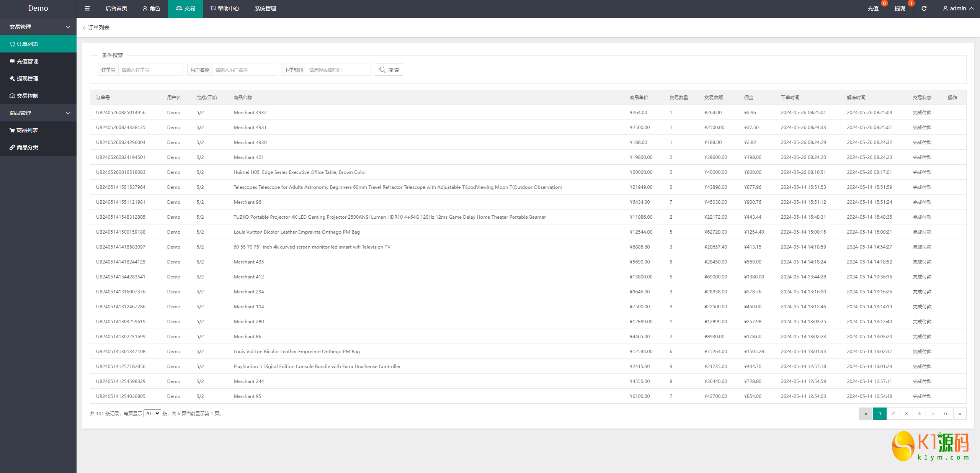Click transaction amount ¥69000.00 cell
980x473 pixels.
coord(715,277)
